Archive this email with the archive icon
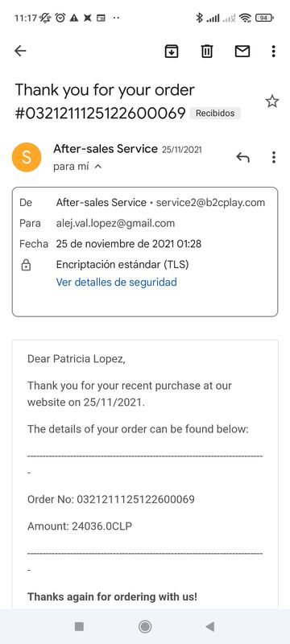Screen dimensions: 290x644 pyautogui.click(x=172, y=51)
